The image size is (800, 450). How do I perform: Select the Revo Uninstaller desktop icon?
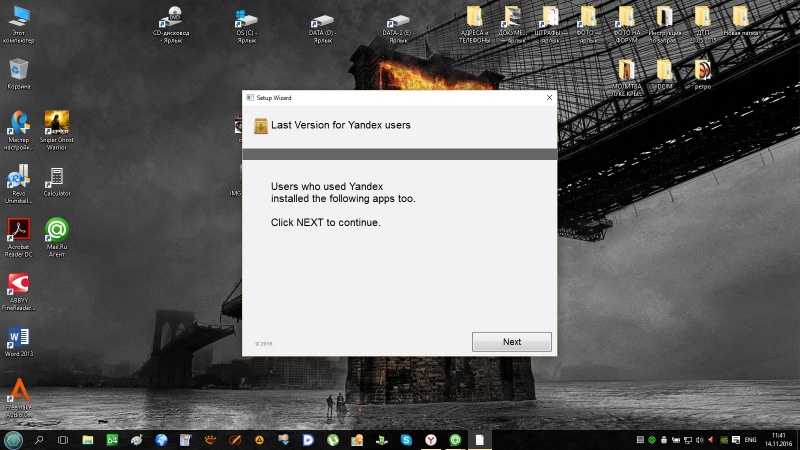[x=19, y=184]
